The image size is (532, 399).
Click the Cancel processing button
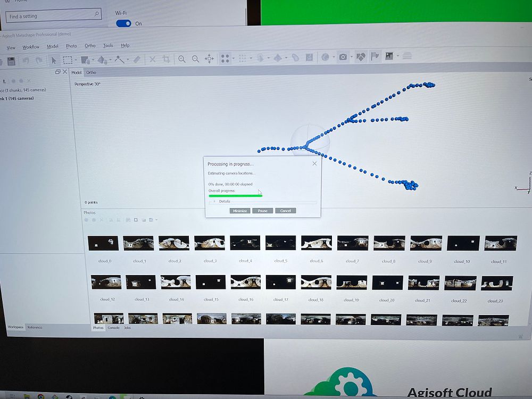tap(286, 211)
